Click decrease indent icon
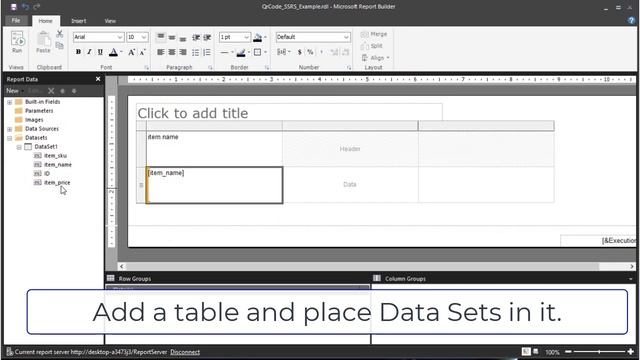 [x=196, y=38]
